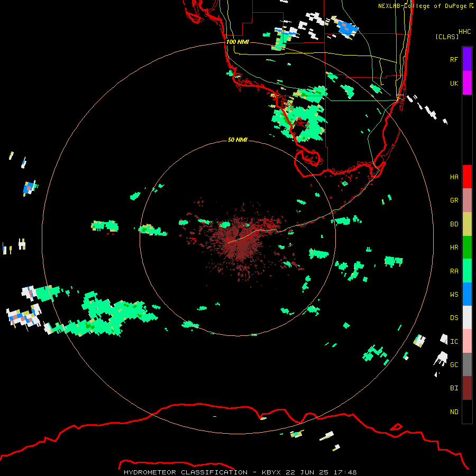The width and height of the screenshot is (476, 476).
Task: Click the UK magenta legend swatch
Action: [467, 83]
